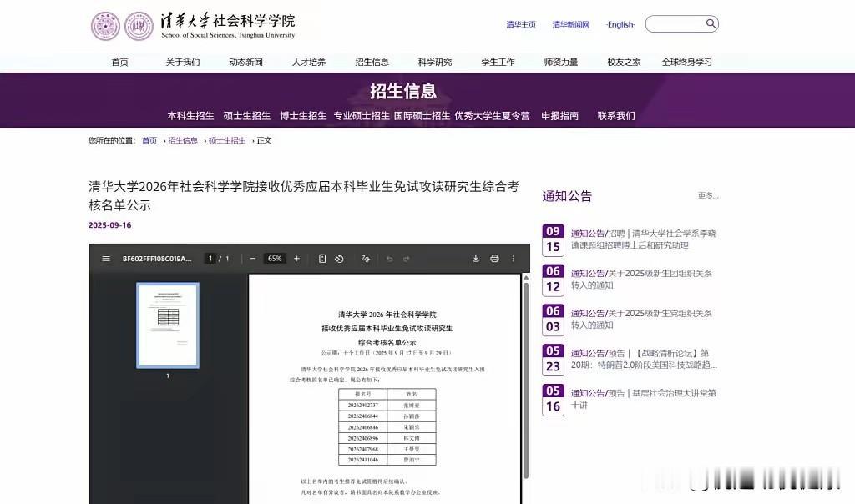
Task: Select 申报指南 sub-navigation tab
Action: [560, 115]
